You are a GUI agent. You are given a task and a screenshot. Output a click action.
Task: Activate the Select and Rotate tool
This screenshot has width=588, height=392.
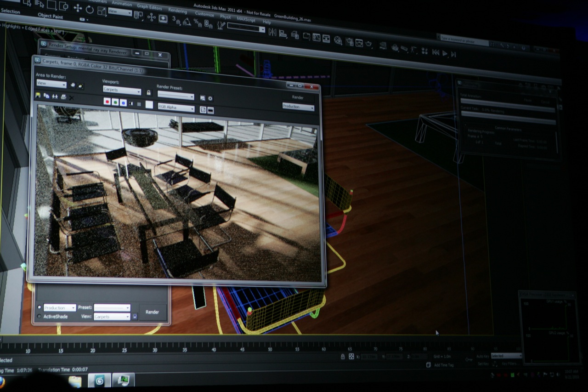pos(90,10)
